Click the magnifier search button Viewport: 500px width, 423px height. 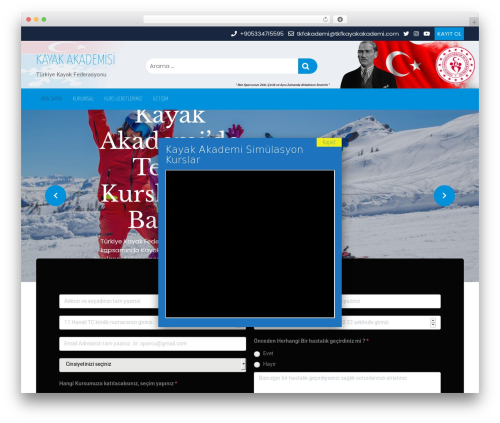[x=307, y=66]
